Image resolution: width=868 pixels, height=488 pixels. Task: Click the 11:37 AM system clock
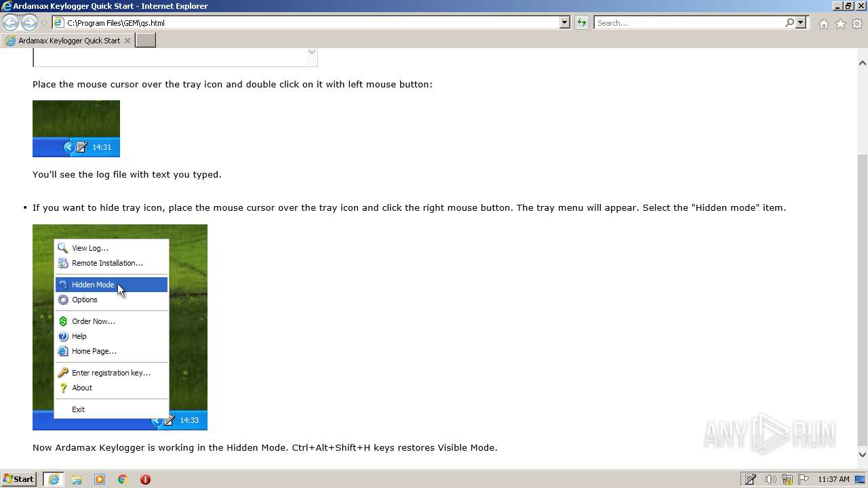click(833, 479)
